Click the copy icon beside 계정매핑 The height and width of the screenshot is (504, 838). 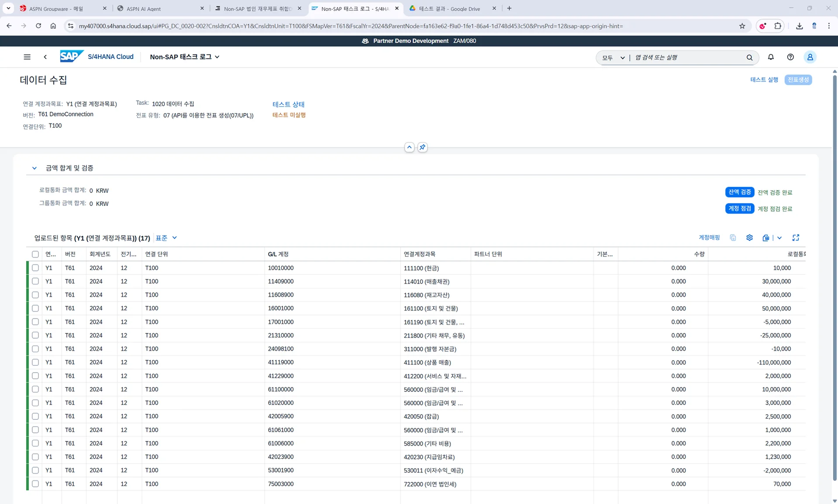pyautogui.click(x=733, y=238)
